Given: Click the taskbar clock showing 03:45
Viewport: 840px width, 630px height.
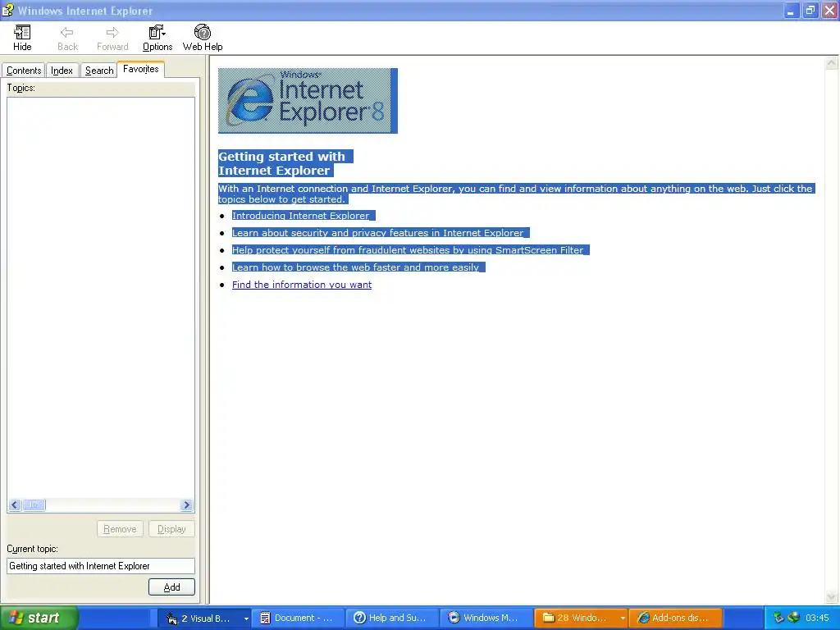Looking at the screenshot, I should coord(817,619).
